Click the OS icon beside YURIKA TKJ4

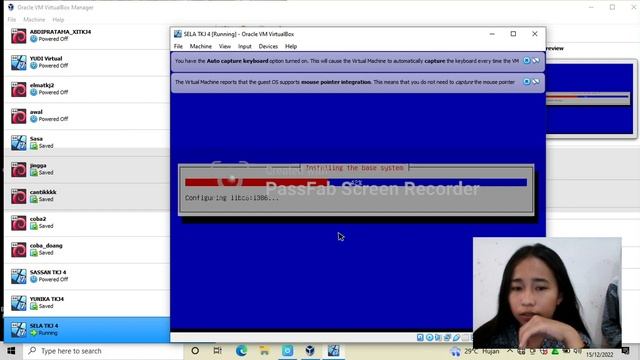coord(18,304)
